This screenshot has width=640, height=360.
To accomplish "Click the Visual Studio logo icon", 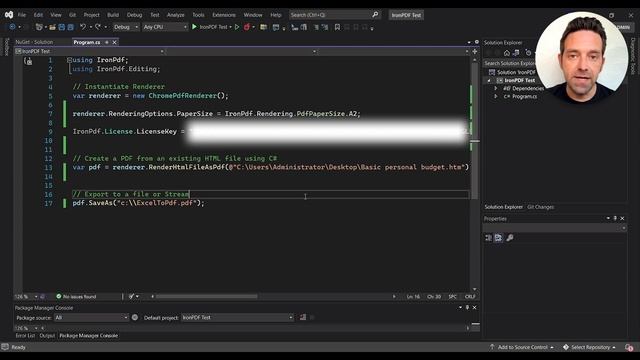I will (x=9, y=15).
